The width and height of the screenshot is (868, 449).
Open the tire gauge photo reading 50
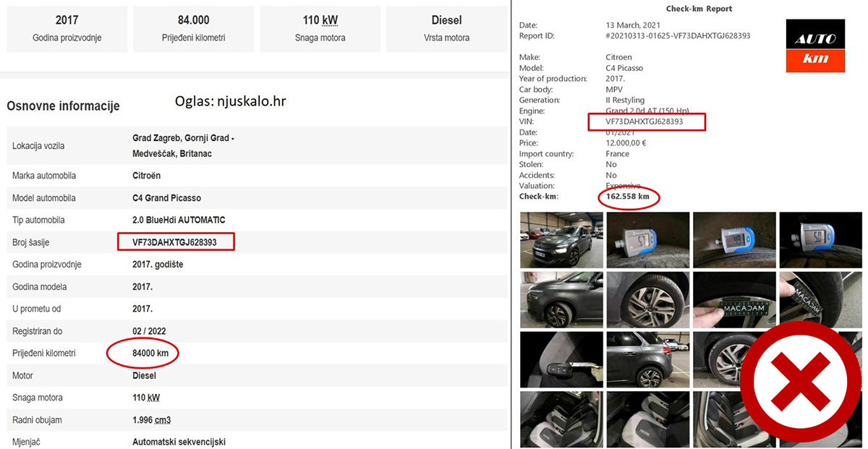820,239
